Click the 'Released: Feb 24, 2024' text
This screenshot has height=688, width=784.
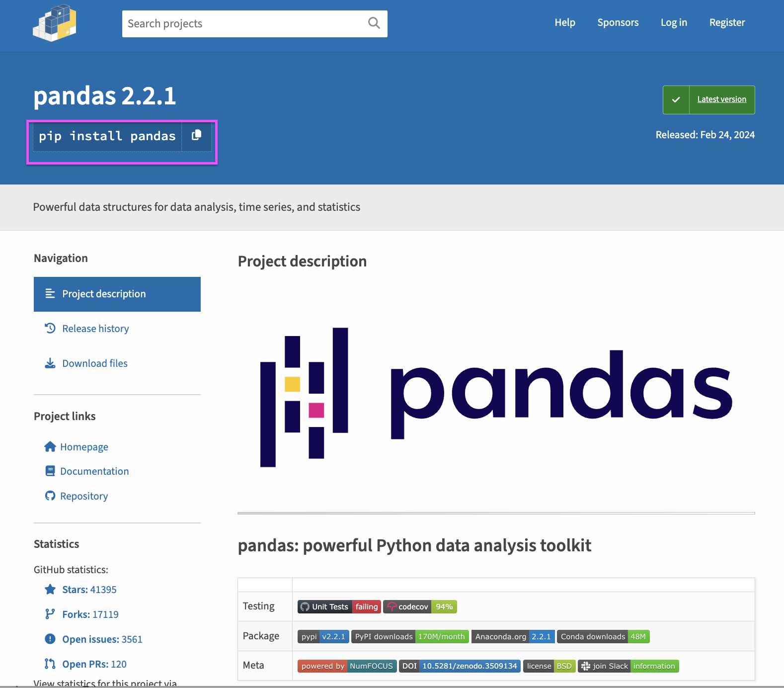(705, 135)
